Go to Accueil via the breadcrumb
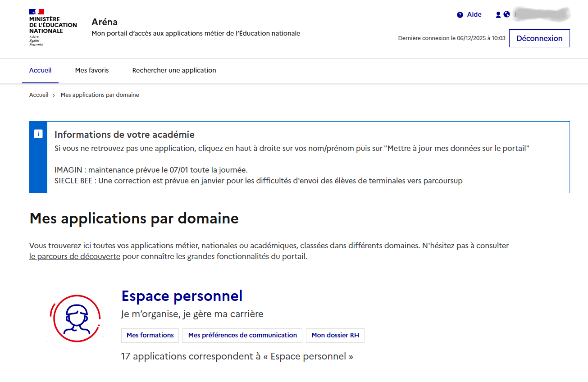Screen dimensions: 588x382 [x=39, y=95]
